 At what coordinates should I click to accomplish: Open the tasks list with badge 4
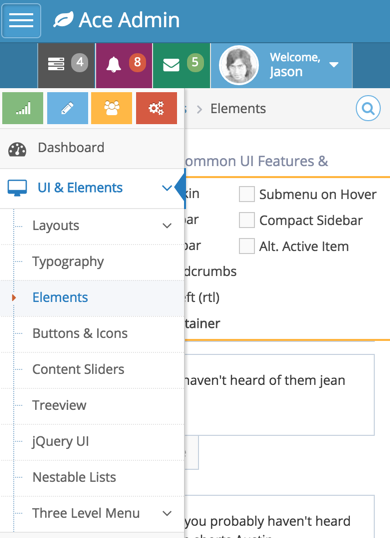[66, 65]
